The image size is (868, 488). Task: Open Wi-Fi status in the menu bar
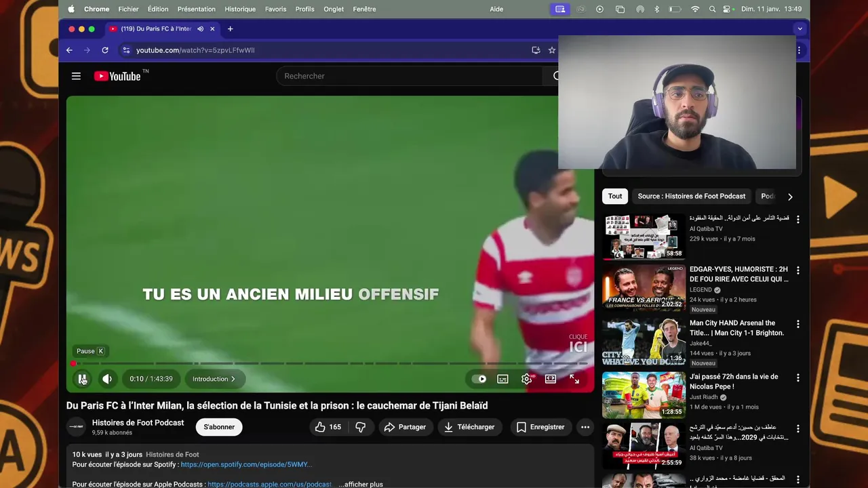pos(695,9)
